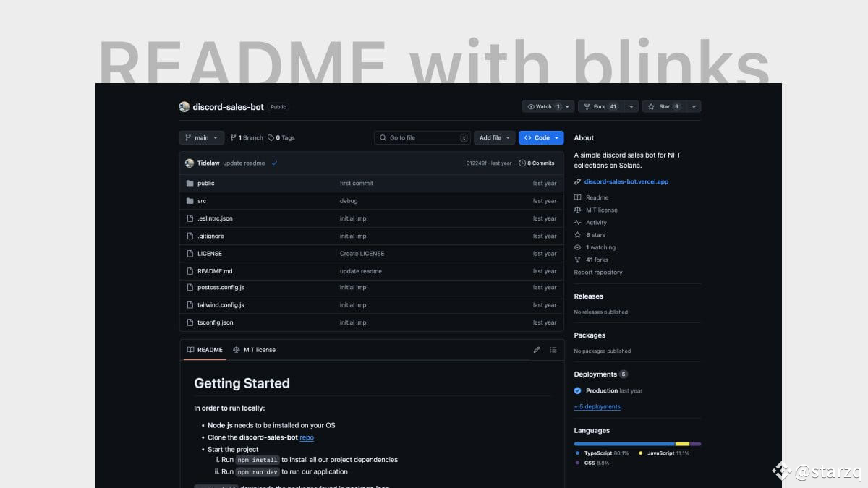This screenshot has width=868, height=488.
Task: Click the Report repository link
Action: click(x=598, y=273)
